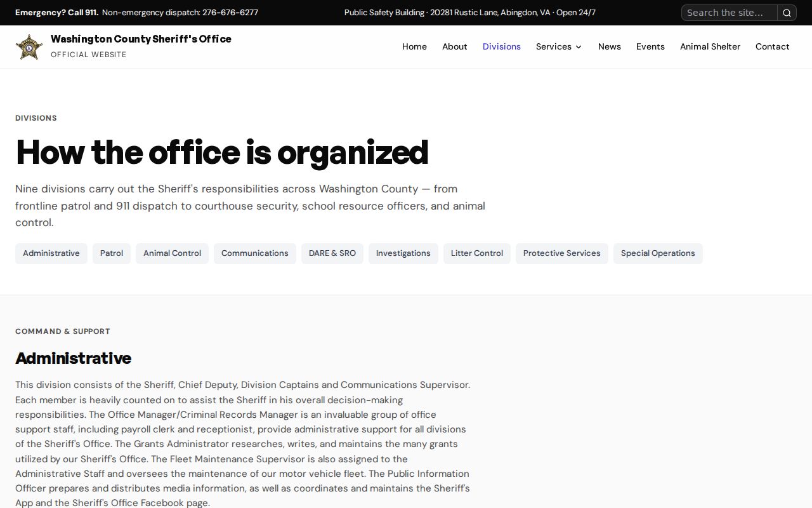
Task: Open the About page
Action: click(x=455, y=46)
